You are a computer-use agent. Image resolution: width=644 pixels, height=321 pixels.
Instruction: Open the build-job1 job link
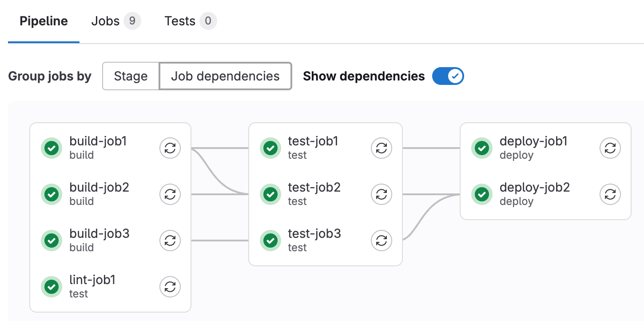pos(98,141)
